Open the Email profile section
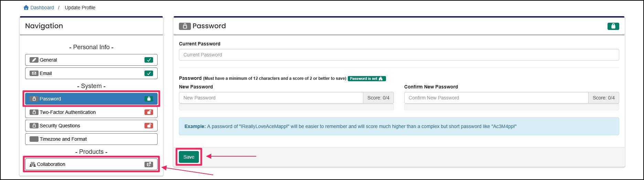This screenshot has height=180, width=644. [91, 73]
